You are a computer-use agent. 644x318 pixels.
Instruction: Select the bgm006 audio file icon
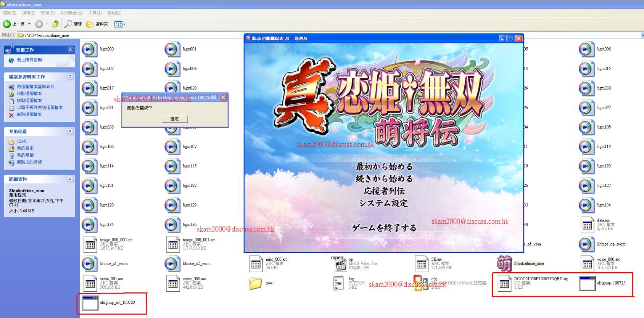click(586, 49)
